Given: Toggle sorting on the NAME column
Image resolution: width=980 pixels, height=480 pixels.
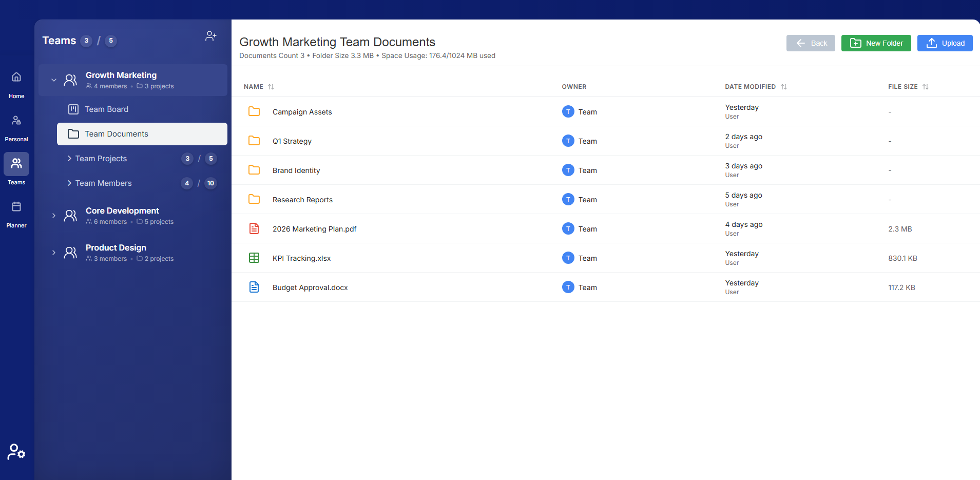Looking at the screenshot, I should [x=271, y=86].
